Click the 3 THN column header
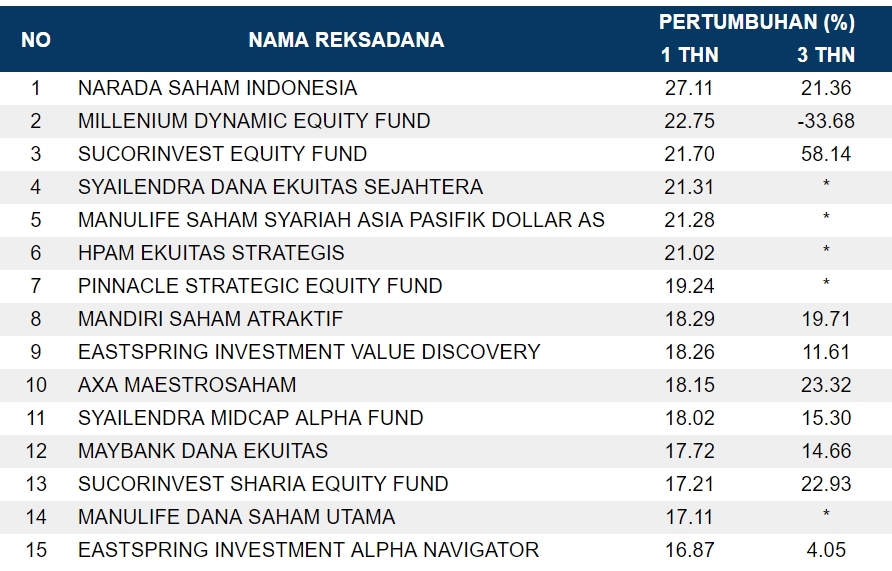This screenshot has height=571, width=892. 826,55
